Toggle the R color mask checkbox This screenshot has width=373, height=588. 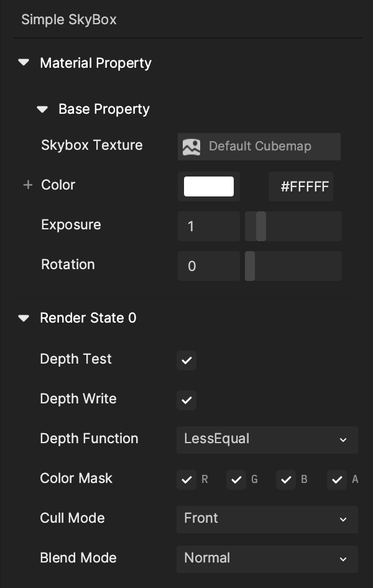[x=186, y=480]
